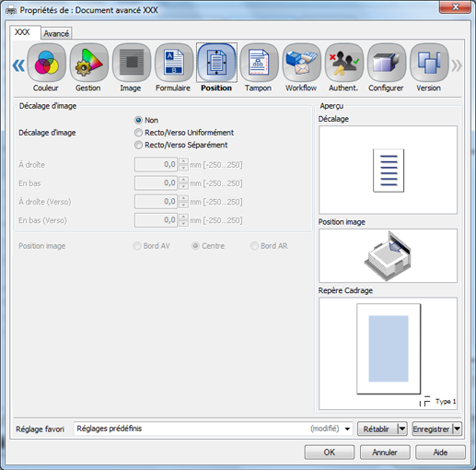This screenshot has height=470, width=476.
Task: Open the Configurer printer icon
Action: coord(387,63)
